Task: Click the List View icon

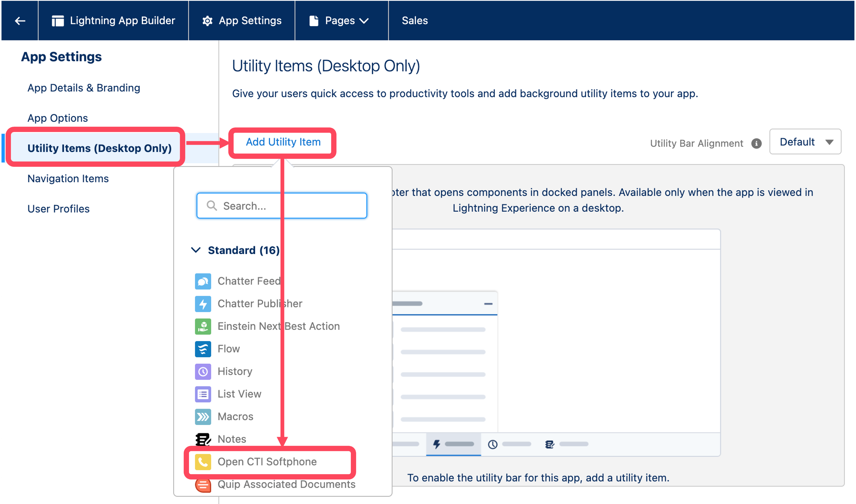Action: point(203,394)
